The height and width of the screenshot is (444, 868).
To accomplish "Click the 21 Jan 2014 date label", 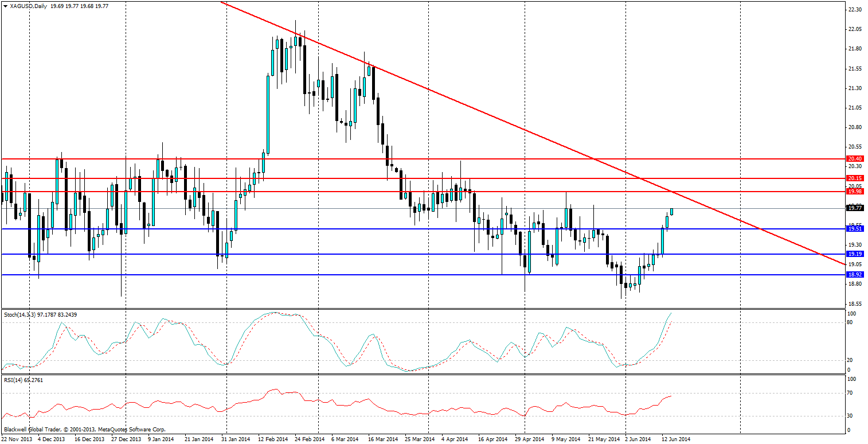I will click(x=199, y=439).
